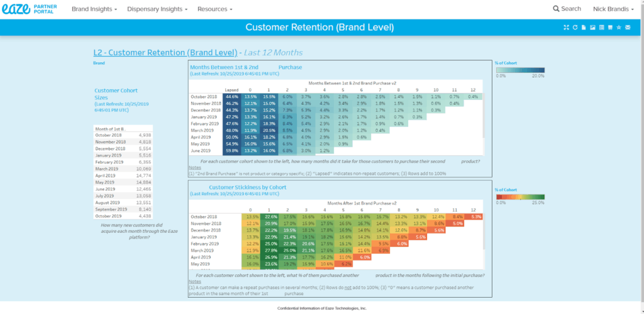Click the Notes link under Customer Stickiness chart
644x314 pixels.
(x=194, y=282)
